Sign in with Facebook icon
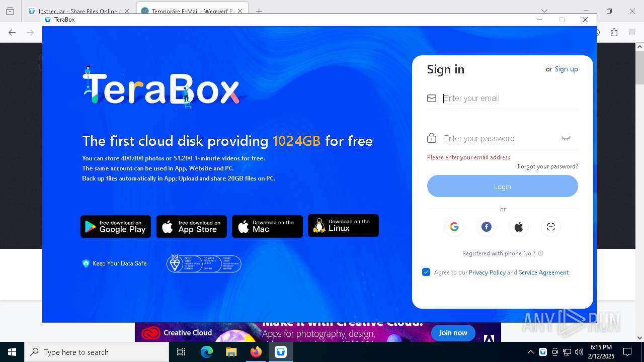The image size is (644, 362). (487, 227)
